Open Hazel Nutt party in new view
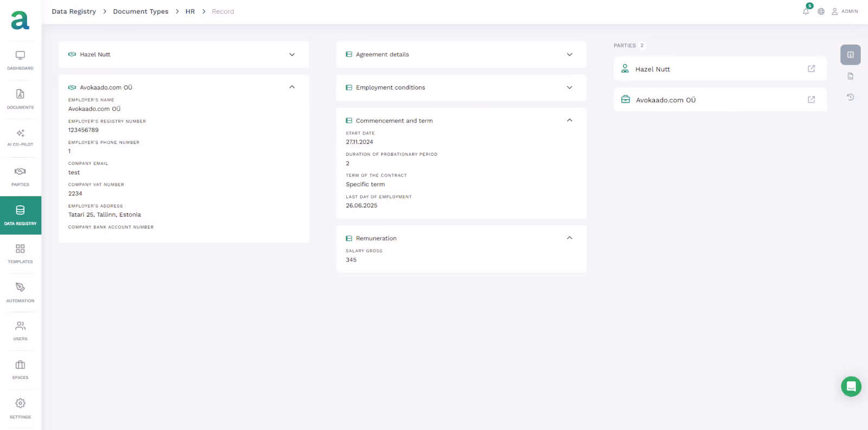 pos(812,68)
